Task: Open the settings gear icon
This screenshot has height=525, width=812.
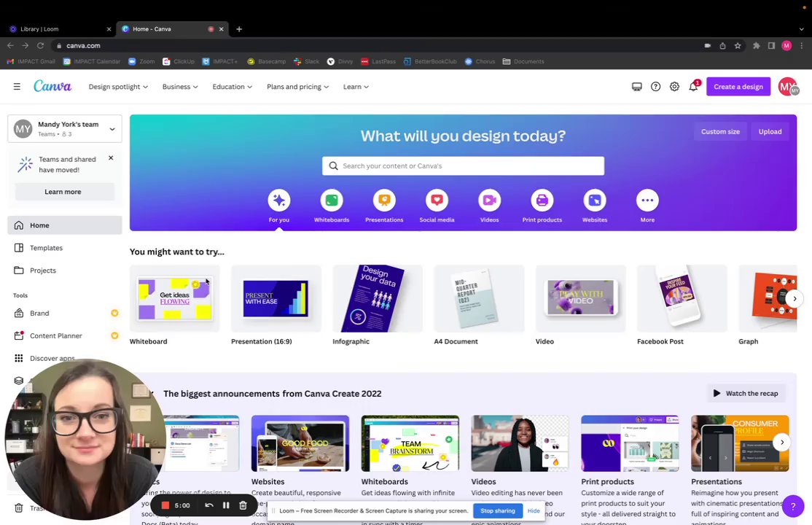Action: 674,87
